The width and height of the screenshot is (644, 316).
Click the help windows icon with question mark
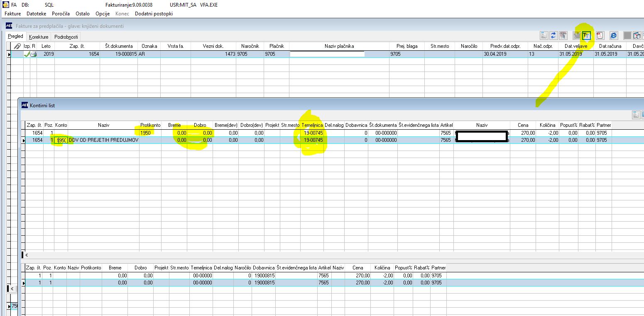[637, 35]
